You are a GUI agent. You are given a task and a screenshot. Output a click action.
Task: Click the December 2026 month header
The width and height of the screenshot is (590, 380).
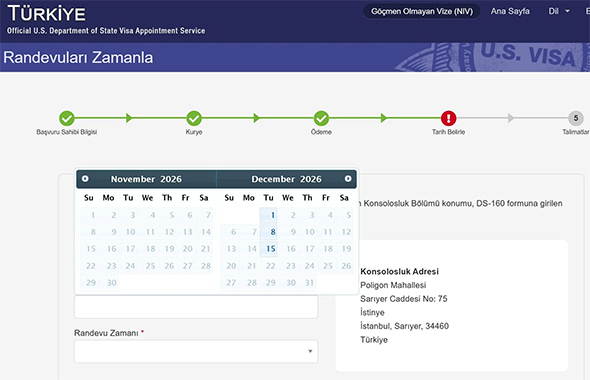point(286,179)
